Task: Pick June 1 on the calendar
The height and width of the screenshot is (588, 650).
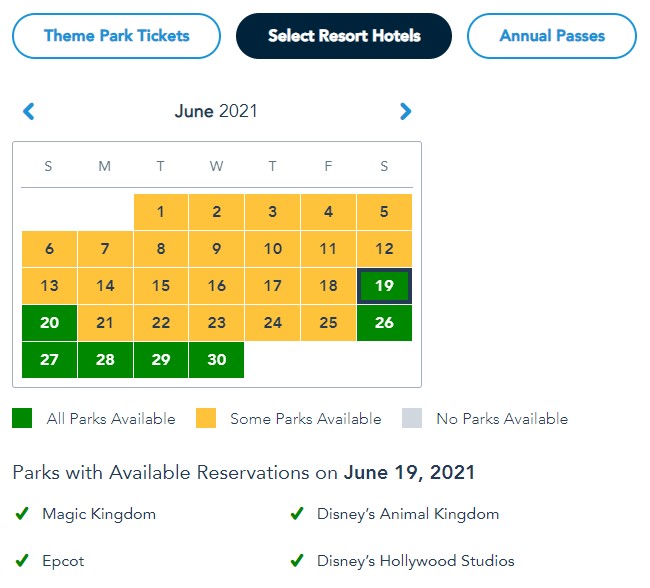Action: coord(161,212)
